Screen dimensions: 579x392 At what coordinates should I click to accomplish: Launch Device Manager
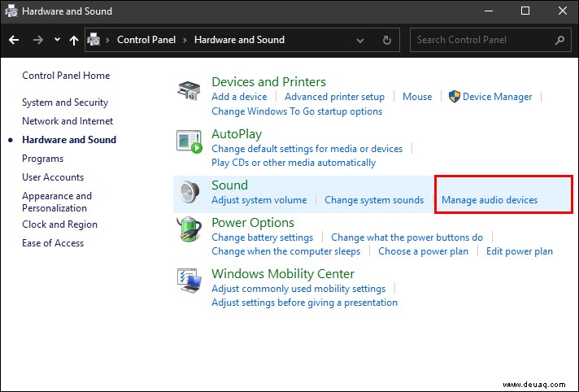click(x=497, y=97)
